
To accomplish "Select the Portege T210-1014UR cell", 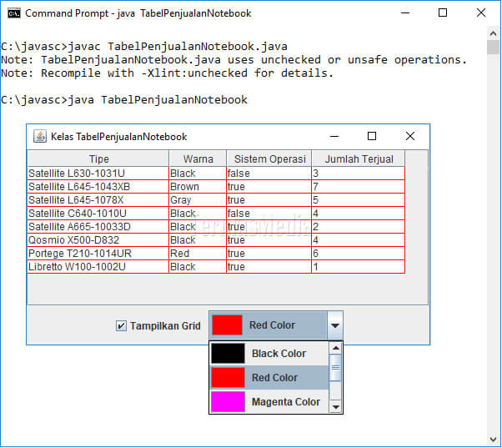I will tap(98, 254).
